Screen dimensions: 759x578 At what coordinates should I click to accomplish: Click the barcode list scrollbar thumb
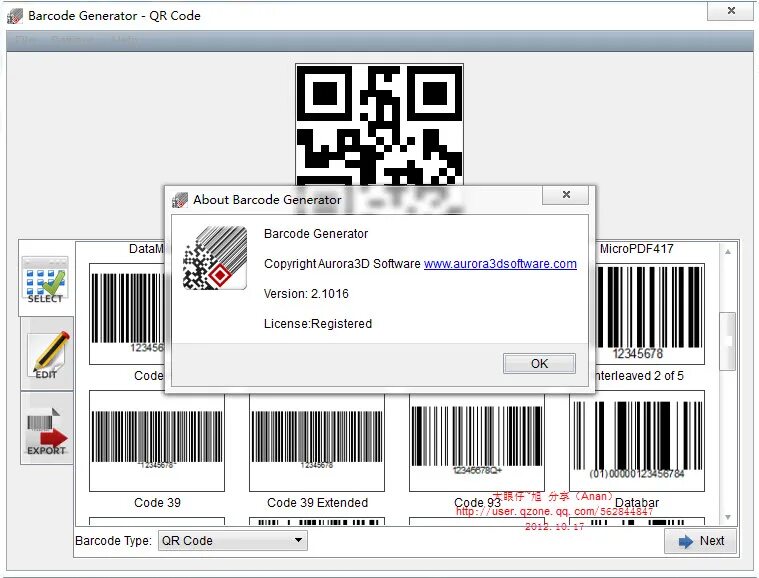(728, 342)
